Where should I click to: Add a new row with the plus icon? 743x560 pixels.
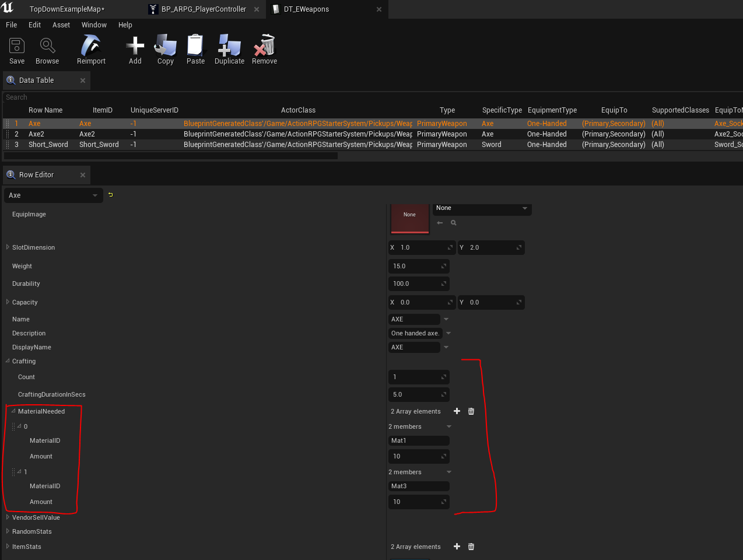(x=135, y=51)
